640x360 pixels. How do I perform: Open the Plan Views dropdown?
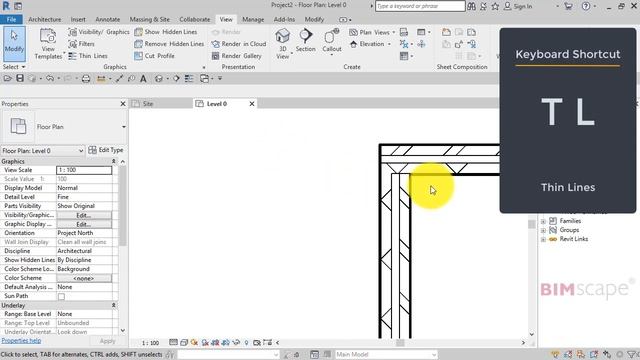(x=372, y=32)
